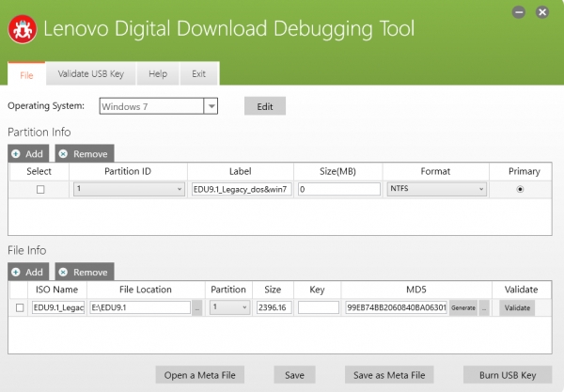Click the ISO Name input field

tap(58, 307)
